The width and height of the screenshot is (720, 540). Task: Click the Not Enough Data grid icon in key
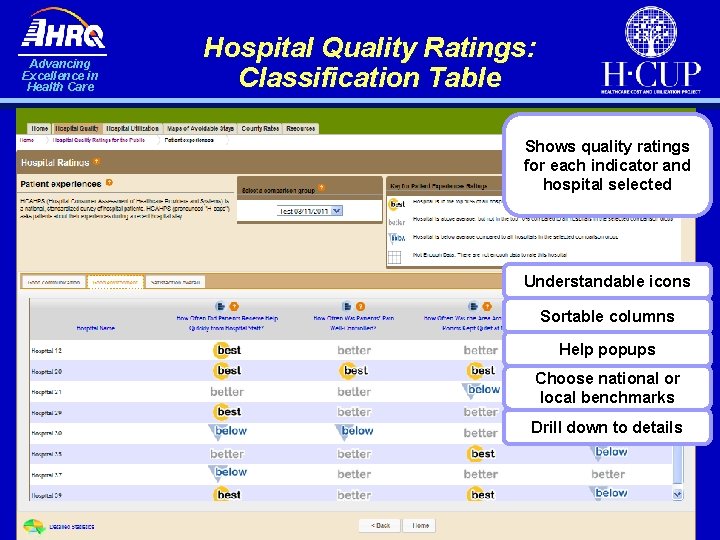pos(394,257)
